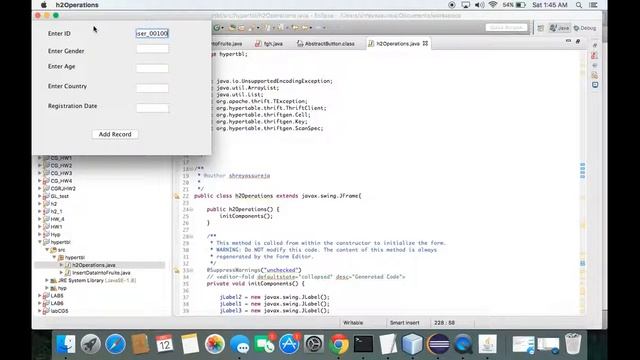Image resolution: width=640 pixels, height=360 pixels.
Task: Click the 228 : 58 cursor position
Action: pos(444,322)
